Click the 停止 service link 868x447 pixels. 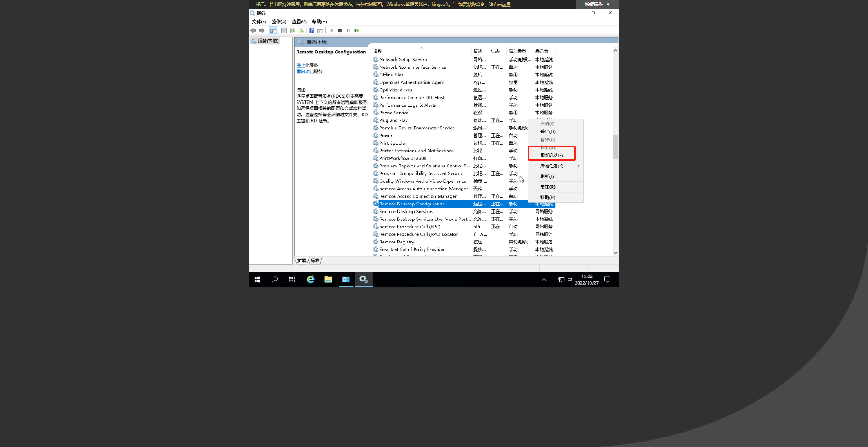(300, 66)
